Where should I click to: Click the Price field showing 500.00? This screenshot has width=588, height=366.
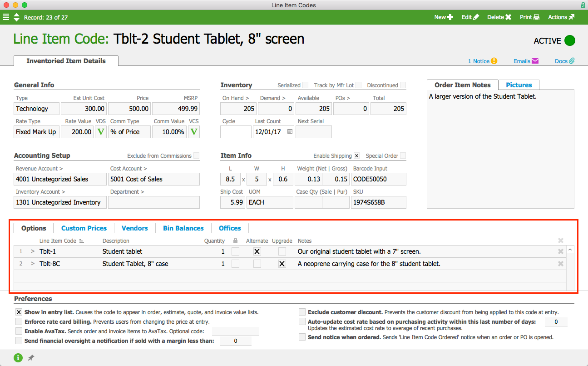coord(129,109)
